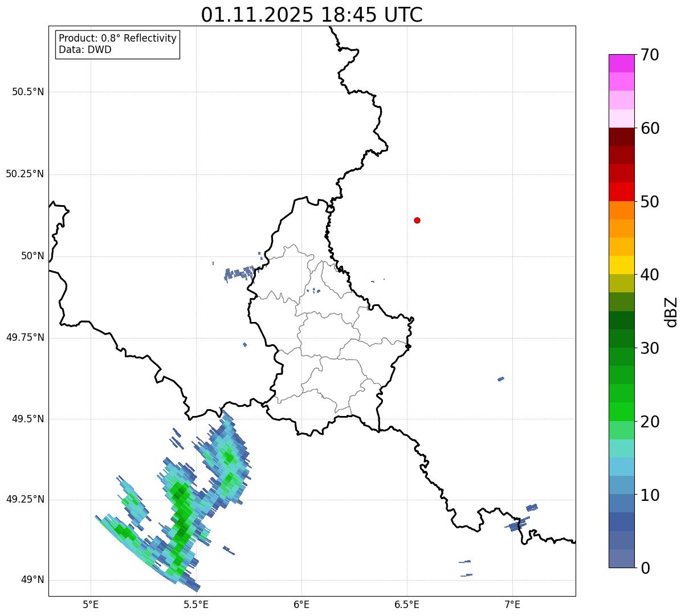Click the 40 value on colorbar
Image resolution: width=685 pixels, height=616 pixels.
(x=650, y=275)
